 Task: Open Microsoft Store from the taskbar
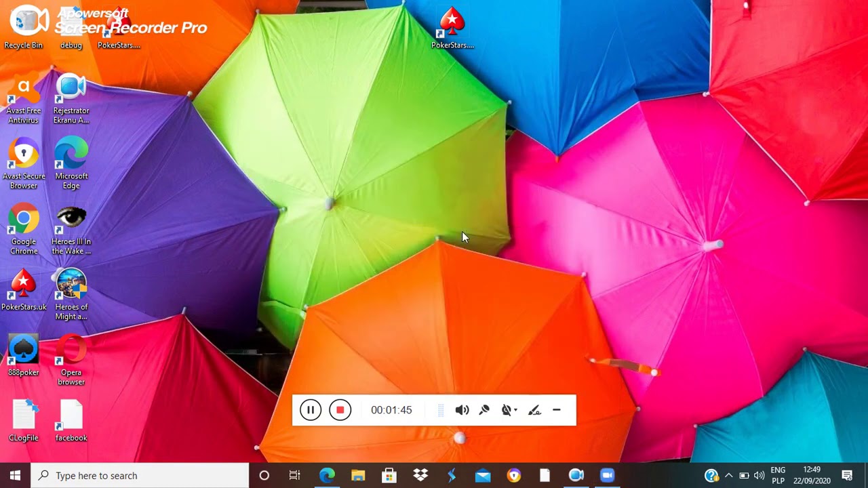click(389, 476)
